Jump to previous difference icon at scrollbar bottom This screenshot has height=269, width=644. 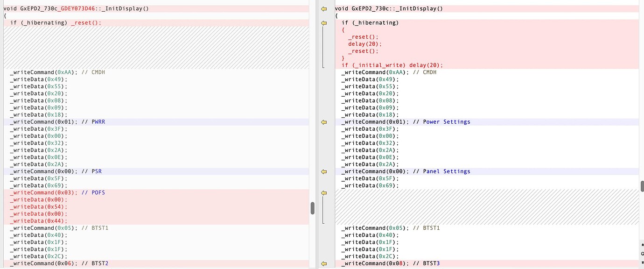[642, 244]
